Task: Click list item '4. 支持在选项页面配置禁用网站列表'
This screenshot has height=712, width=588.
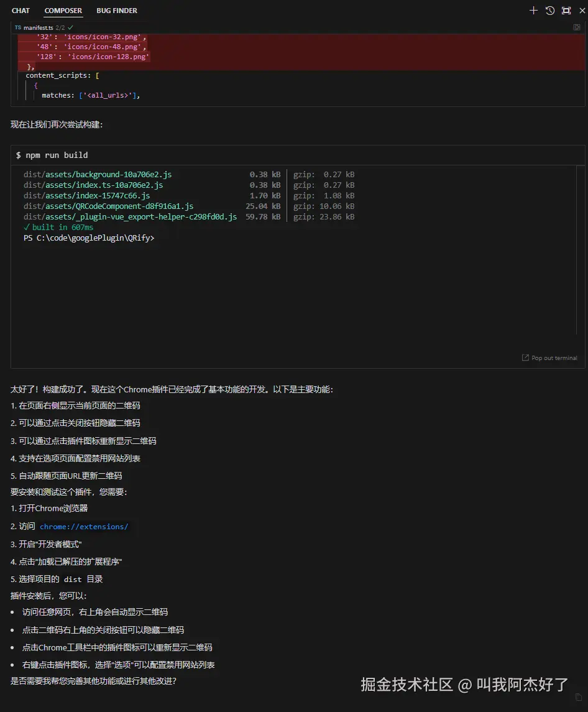Action: point(75,459)
